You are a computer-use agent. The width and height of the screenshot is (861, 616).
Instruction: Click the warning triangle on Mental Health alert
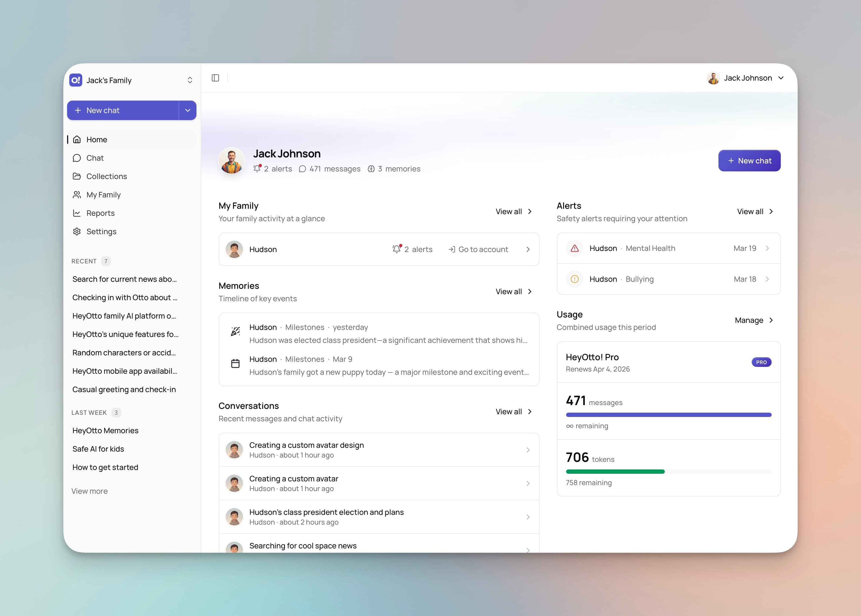tap(574, 248)
